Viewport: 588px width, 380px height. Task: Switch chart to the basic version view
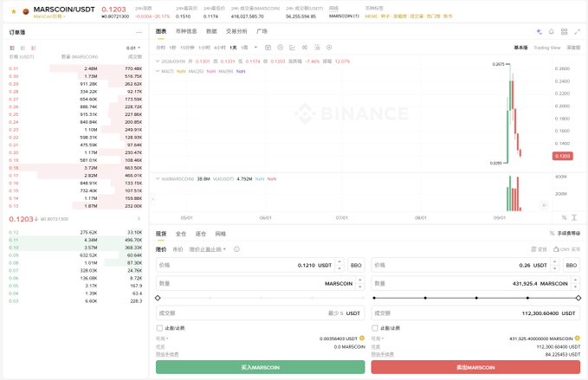(520, 48)
